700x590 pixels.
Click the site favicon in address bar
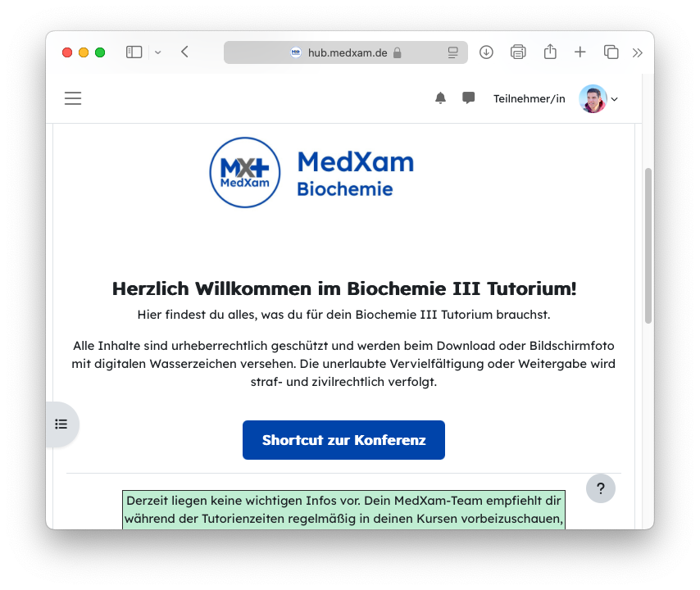(x=296, y=52)
